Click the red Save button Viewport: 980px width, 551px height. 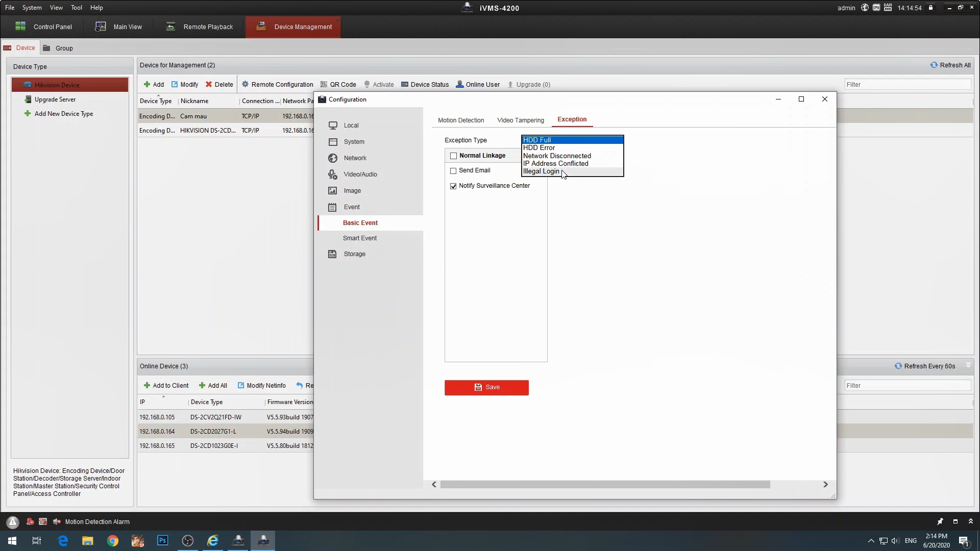(486, 388)
